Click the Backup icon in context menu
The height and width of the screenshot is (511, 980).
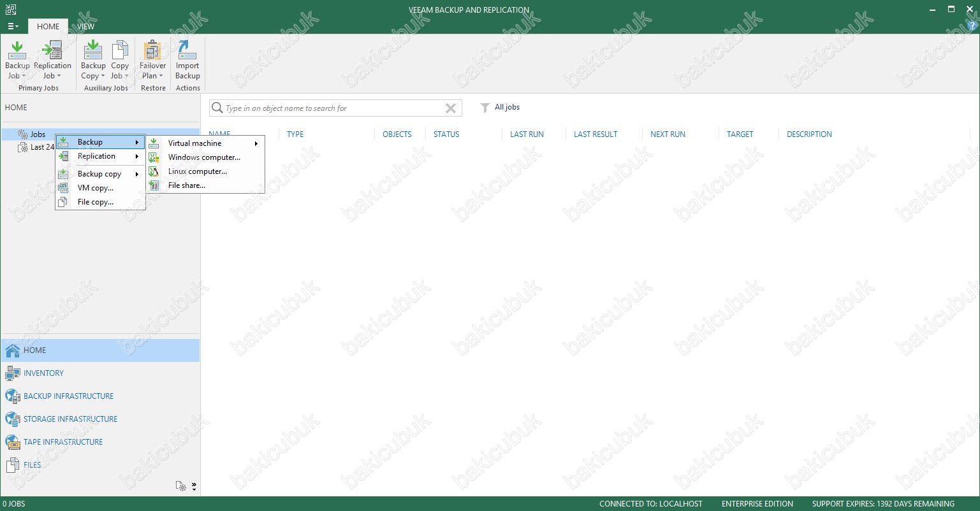click(x=63, y=142)
